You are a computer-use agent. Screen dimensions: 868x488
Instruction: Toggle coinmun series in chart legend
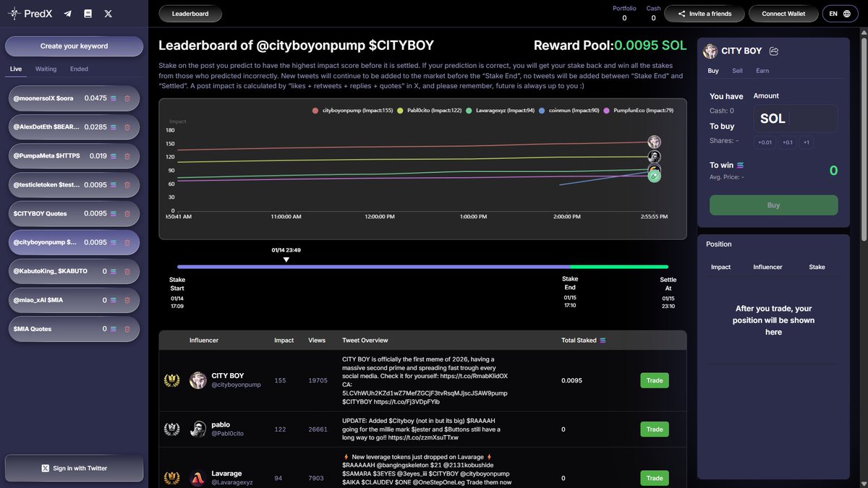click(569, 111)
